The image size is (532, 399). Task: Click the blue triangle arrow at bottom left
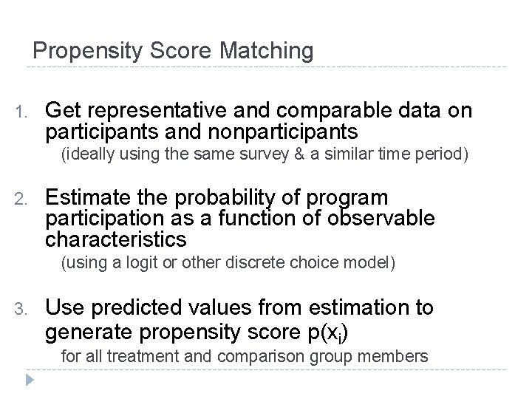[30, 380]
